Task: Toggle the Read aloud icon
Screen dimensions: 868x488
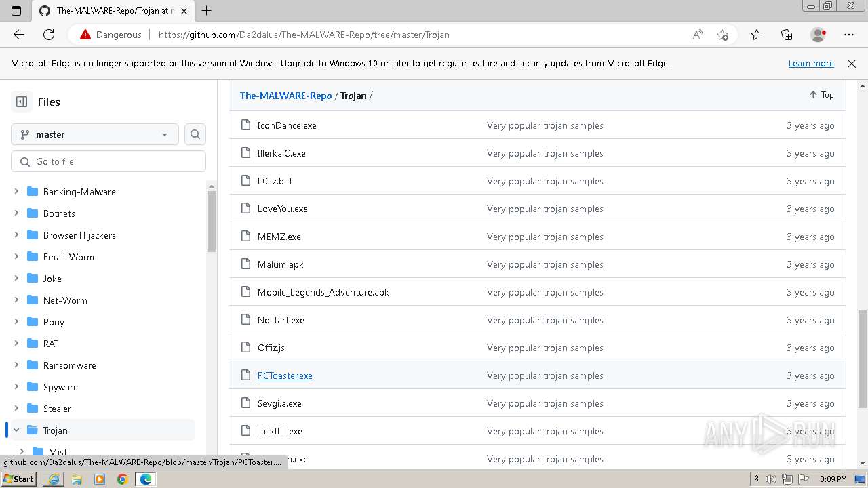Action: (x=698, y=35)
